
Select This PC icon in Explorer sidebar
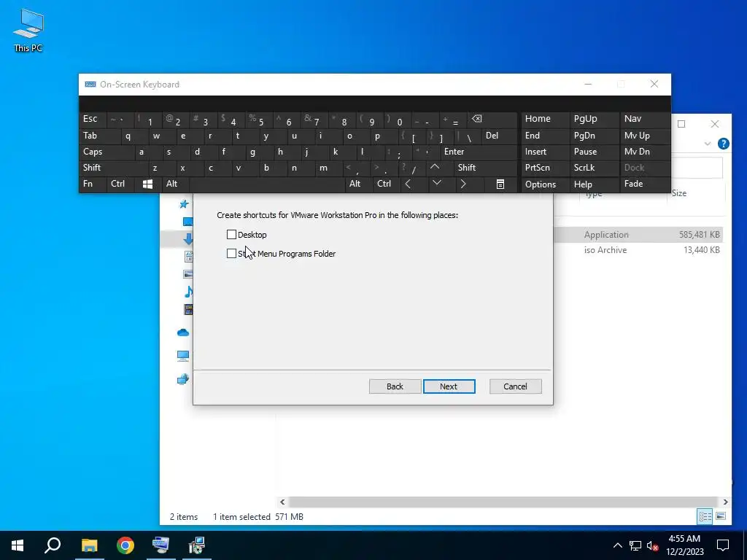[183, 356]
